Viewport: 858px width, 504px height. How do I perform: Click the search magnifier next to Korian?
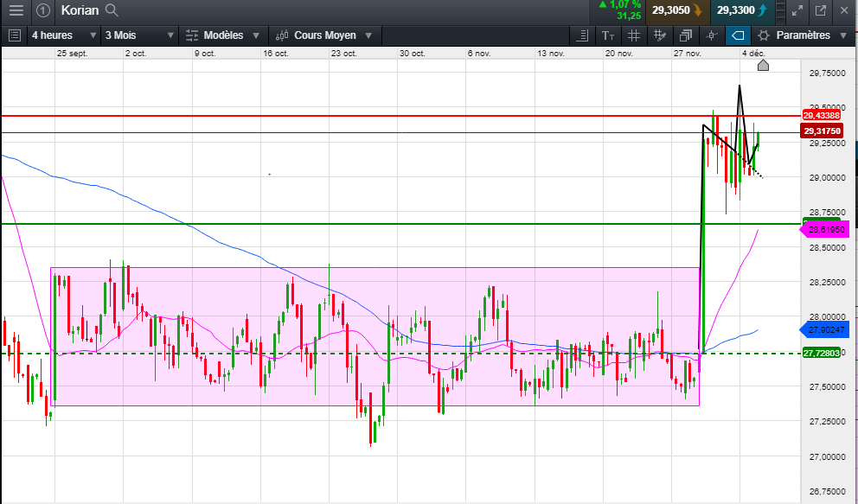[111, 10]
